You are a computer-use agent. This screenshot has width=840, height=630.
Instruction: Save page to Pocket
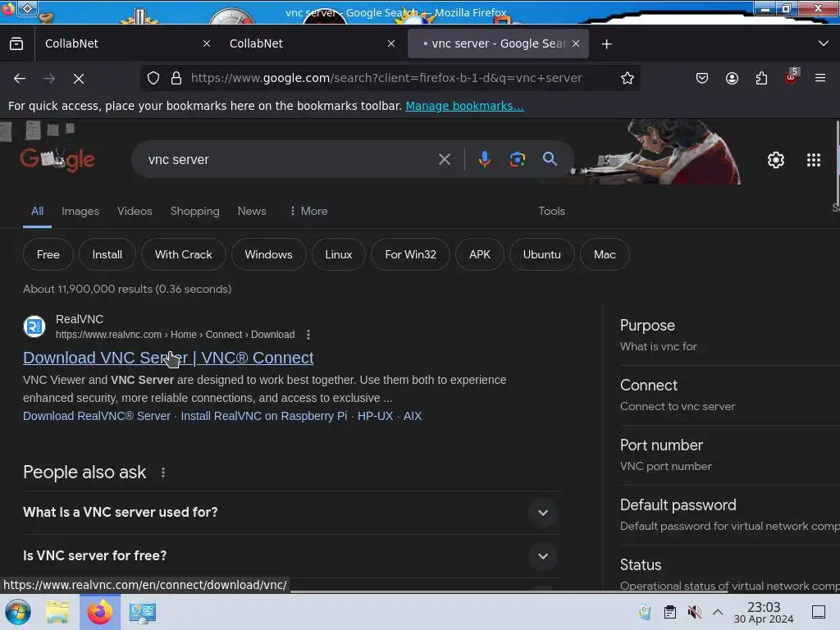point(702,78)
